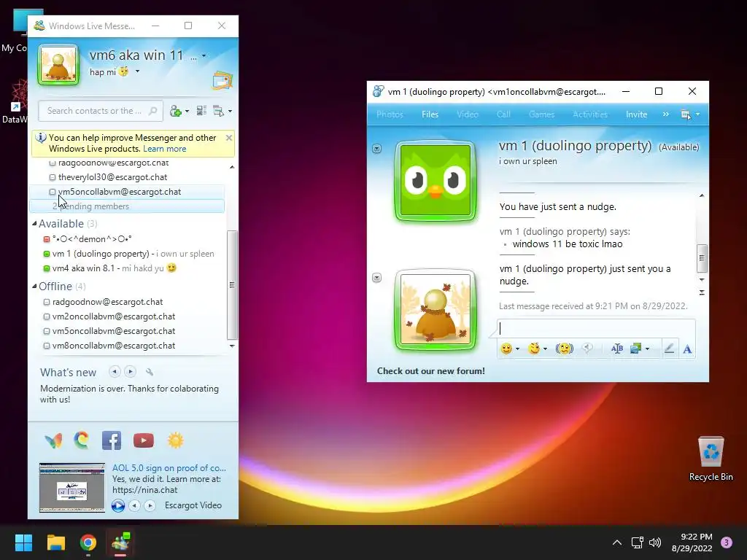
Task: Open the AOL 5.0 sign on video link
Action: tap(169, 468)
